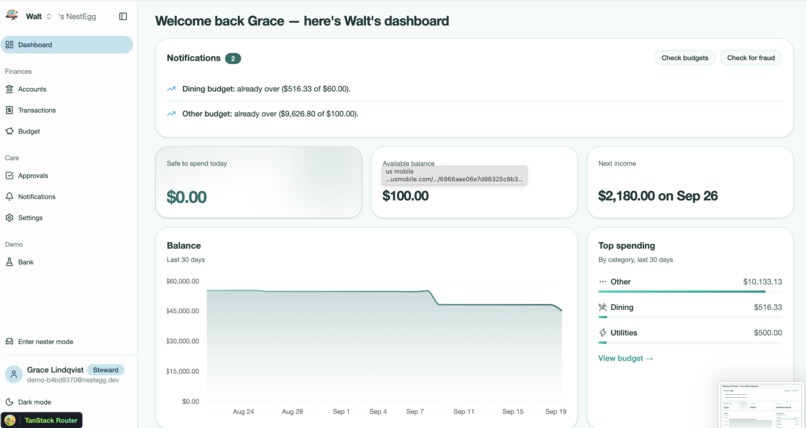
Task: Click the $10,133.13 Other spending amount
Action: pyautogui.click(x=762, y=282)
